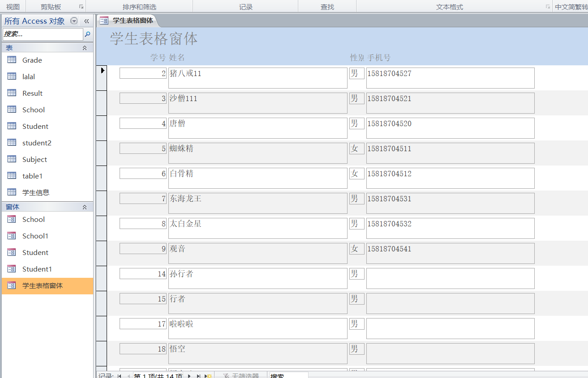Screen dimensions: 588x378
Task: Collapse the 窗体 group in navigation pane
Action: click(85, 207)
